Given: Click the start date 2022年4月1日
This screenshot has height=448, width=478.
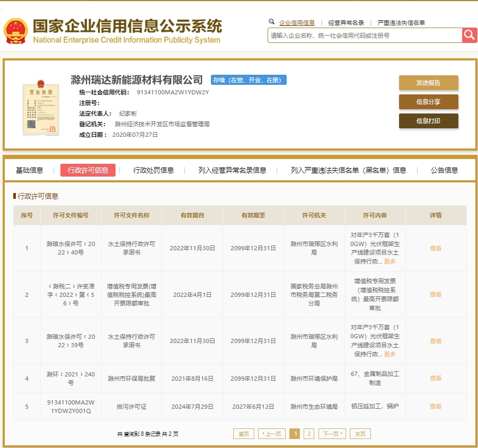Looking at the screenshot, I should pos(192,295).
